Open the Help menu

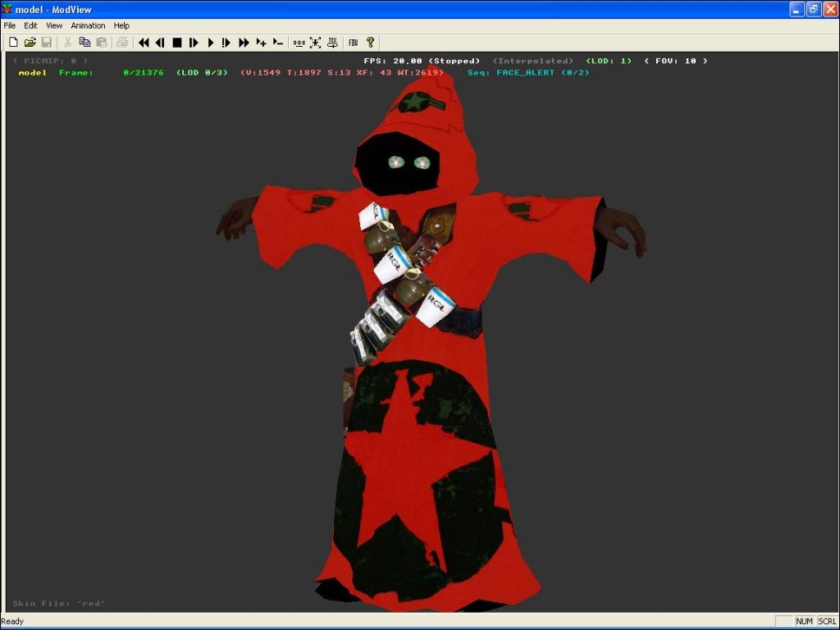click(x=121, y=25)
